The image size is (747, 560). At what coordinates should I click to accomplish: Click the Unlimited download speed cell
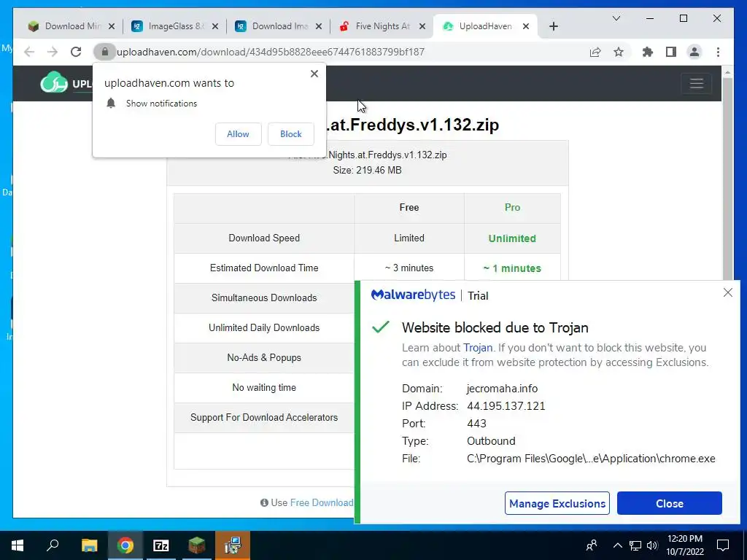[512, 238]
